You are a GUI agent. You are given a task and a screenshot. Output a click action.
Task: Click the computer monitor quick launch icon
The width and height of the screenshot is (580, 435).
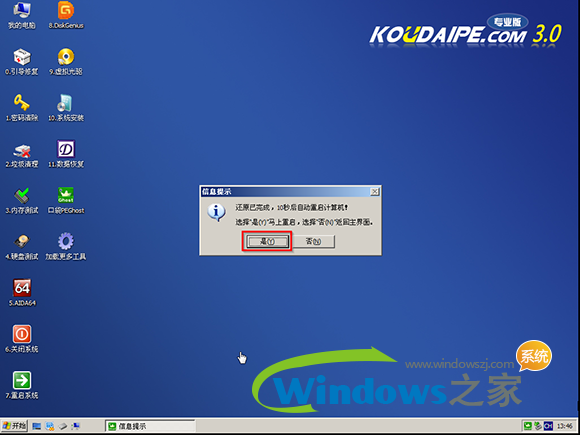[76, 426]
